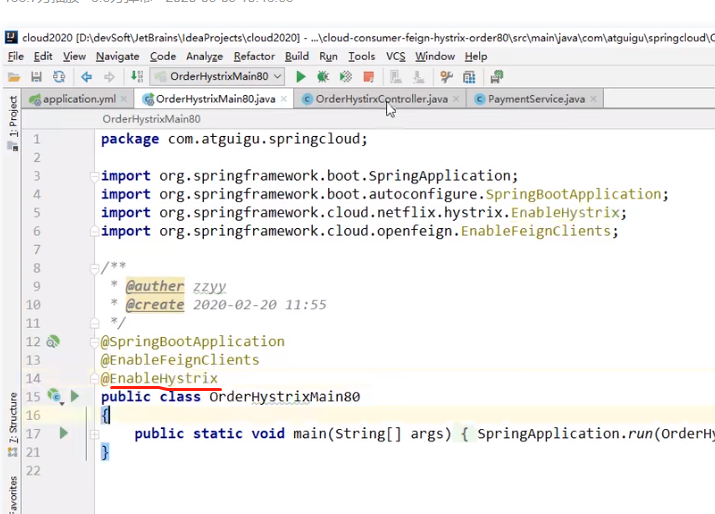Click the class name OrderHystrixMain80 on line 15
Screen dimensions: 715x514
click(285, 397)
